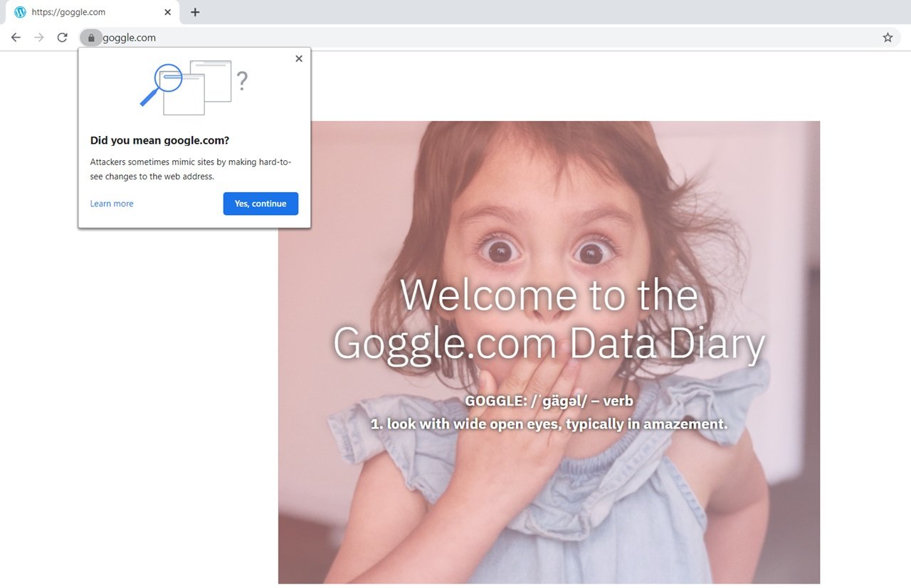The image size is (911, 588).
Task: Dismiss the 'Did you mean google.com?' popup
Action: [299, 58]
